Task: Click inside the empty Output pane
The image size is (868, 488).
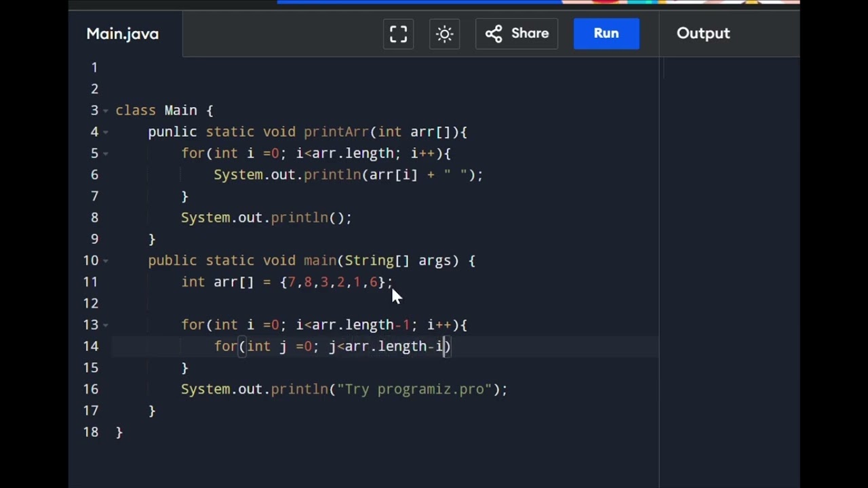Action: [731, 271]
